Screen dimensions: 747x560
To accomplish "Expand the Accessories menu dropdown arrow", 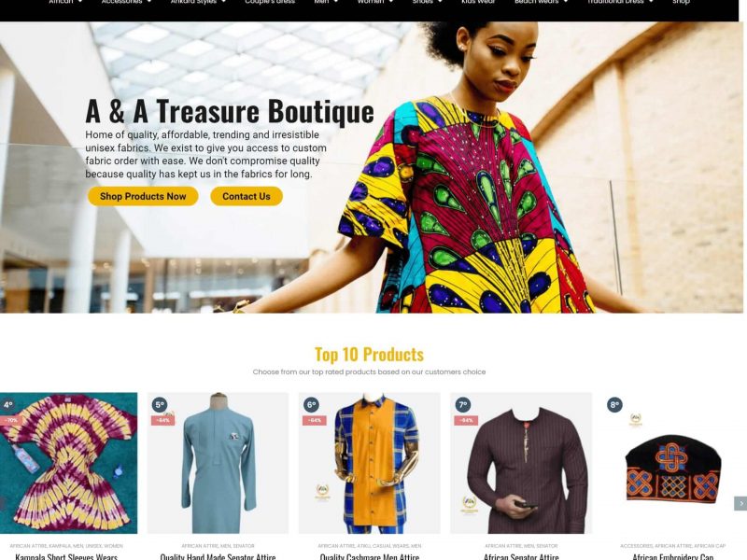I will point(149,2).
